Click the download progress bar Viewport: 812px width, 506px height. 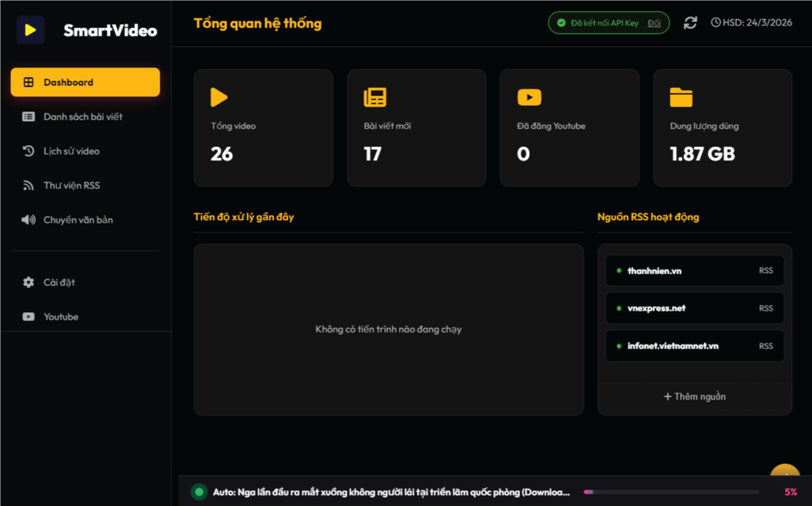tap(671, 492)
